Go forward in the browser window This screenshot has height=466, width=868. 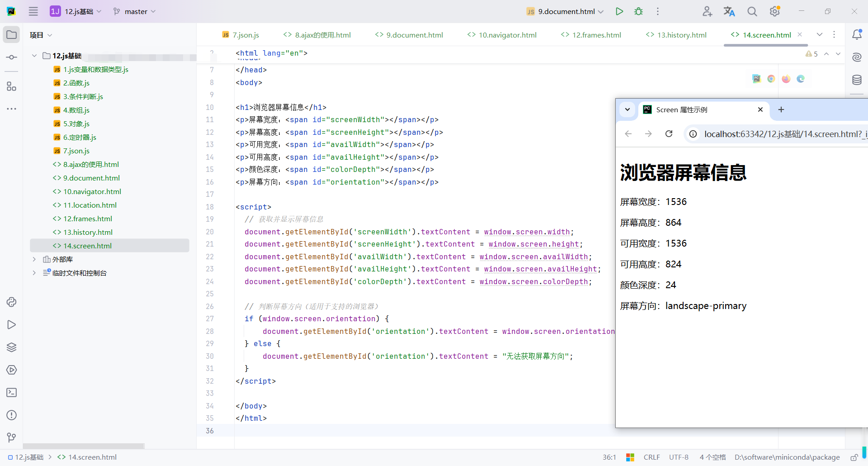648,134
